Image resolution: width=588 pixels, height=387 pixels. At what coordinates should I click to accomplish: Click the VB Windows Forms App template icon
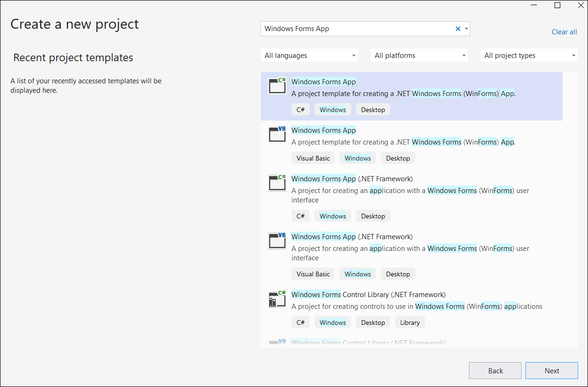pos(277,135)
